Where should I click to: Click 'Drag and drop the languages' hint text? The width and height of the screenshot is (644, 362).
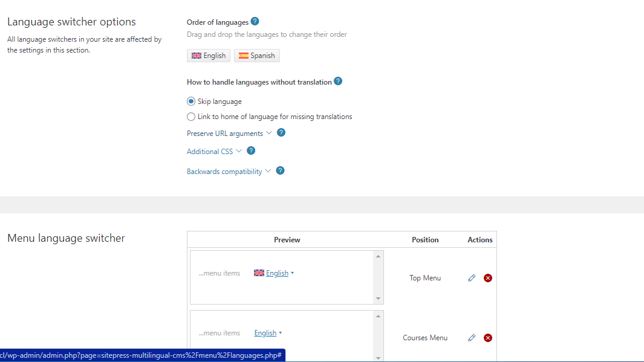(x=267, y=34)
